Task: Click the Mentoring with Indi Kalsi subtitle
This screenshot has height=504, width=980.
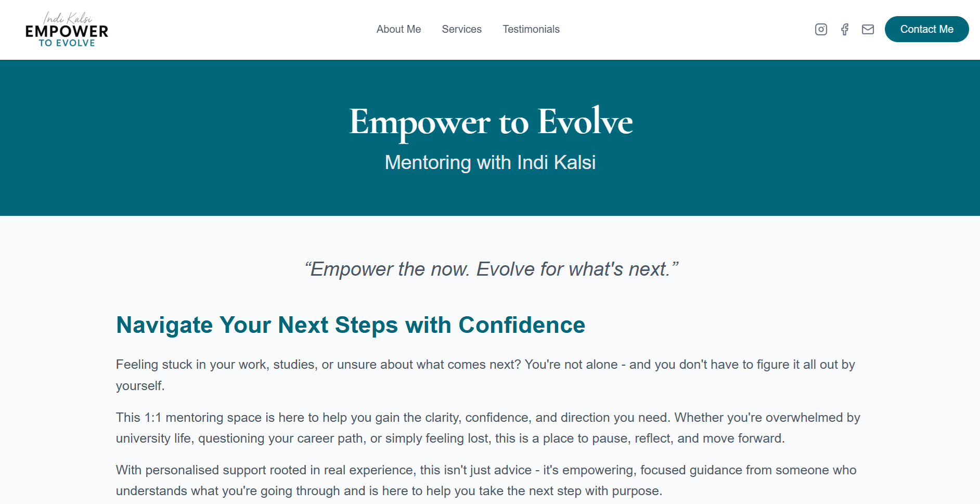Action: [490, 162]
